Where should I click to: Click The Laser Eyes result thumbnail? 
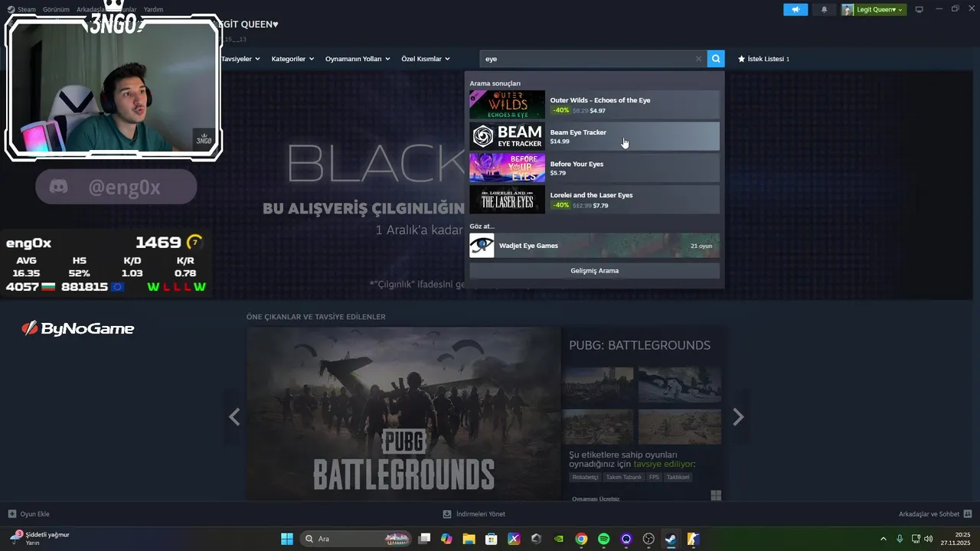pyautogui.click(x=507, y=199)
